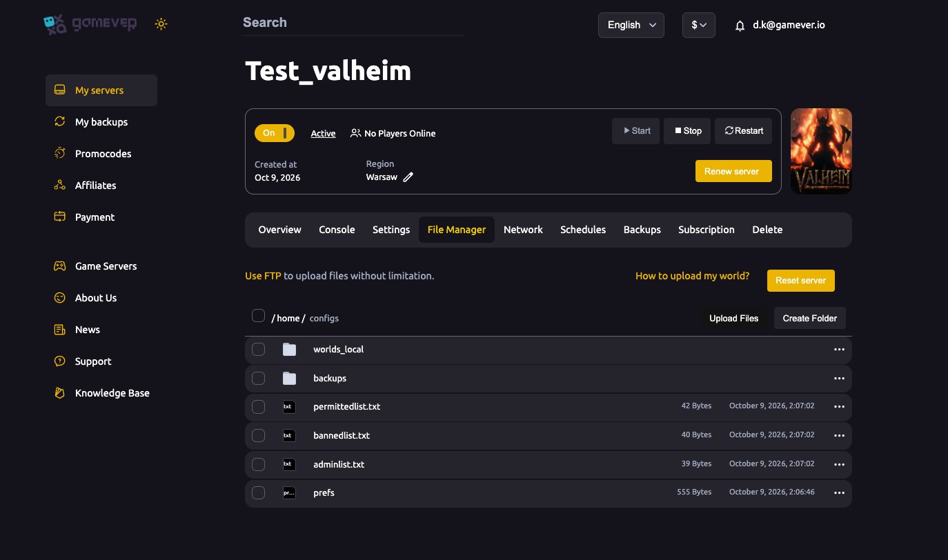Check the box for worlds_local

(258, 350)
